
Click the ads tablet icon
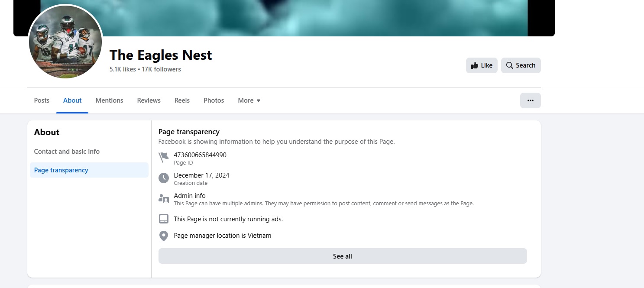pos(163,219)
